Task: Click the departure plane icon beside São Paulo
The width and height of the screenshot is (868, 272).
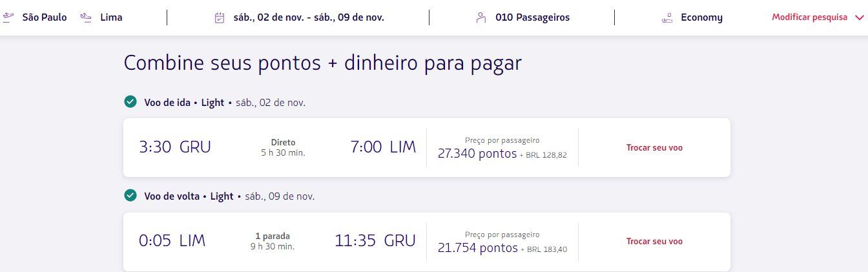Action: [8, 17]
